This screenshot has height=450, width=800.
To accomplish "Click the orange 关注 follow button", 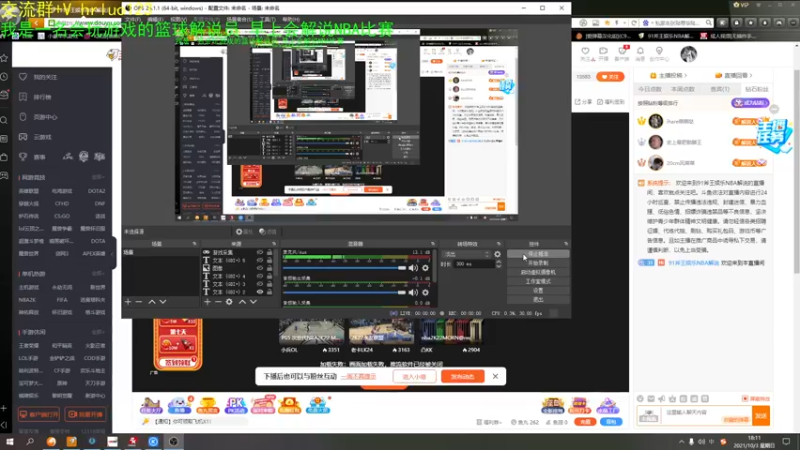I will tap(610, 77).
